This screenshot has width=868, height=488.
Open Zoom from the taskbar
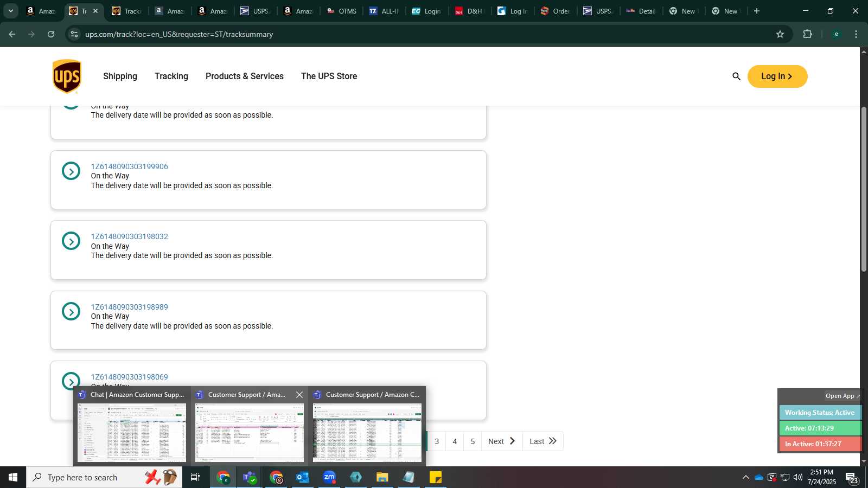click(x=329, y=477)
